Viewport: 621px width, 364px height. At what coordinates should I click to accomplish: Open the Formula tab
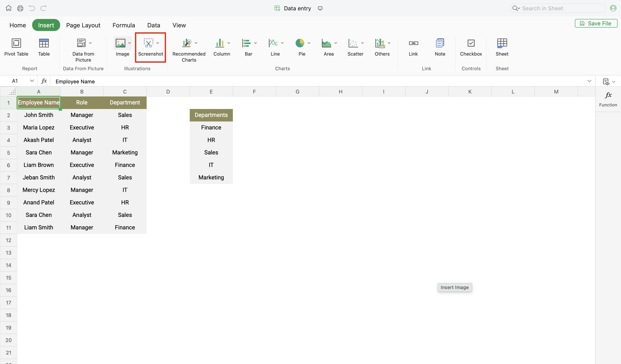pyautogui.click(x=124, y=25)
